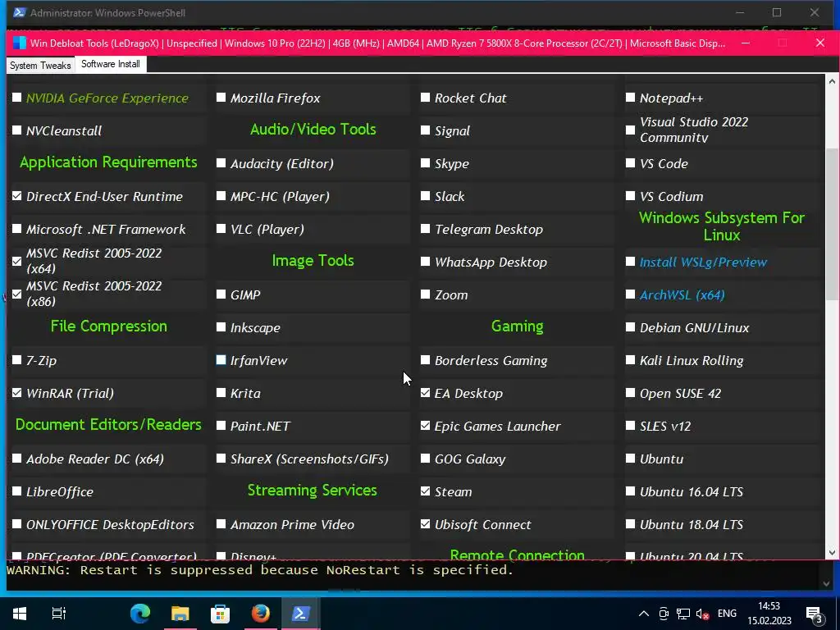Uncheck the Steam checkbox

point(426,491)
